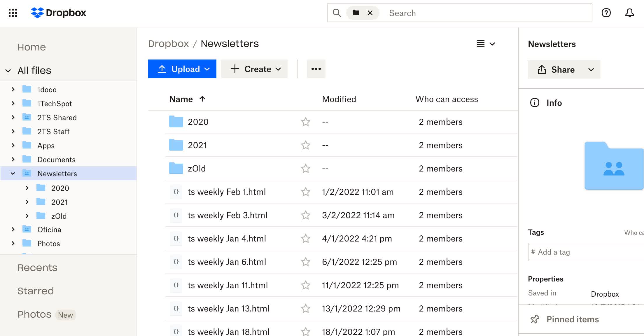Viewport: 644px width, 336px height.
Task: Click the ts weekly Feb 1.html file icon
Action: tap(176, 192)
